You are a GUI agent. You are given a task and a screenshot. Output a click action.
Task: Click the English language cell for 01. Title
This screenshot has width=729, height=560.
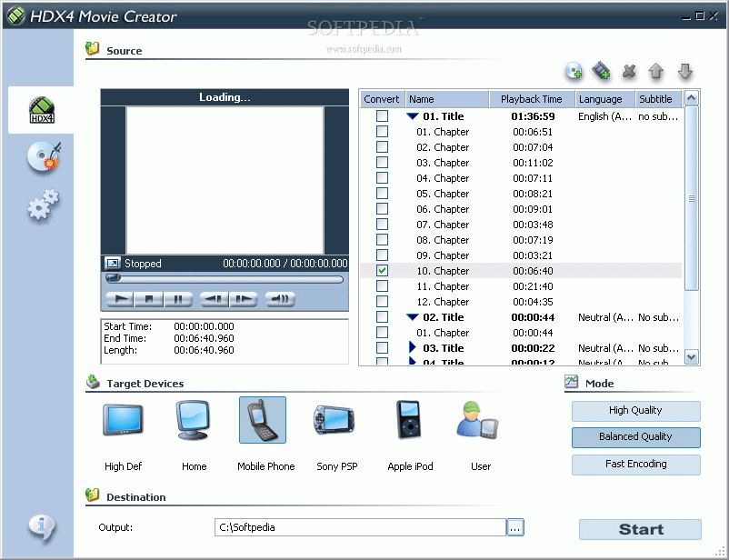click(x=604, y=116)
